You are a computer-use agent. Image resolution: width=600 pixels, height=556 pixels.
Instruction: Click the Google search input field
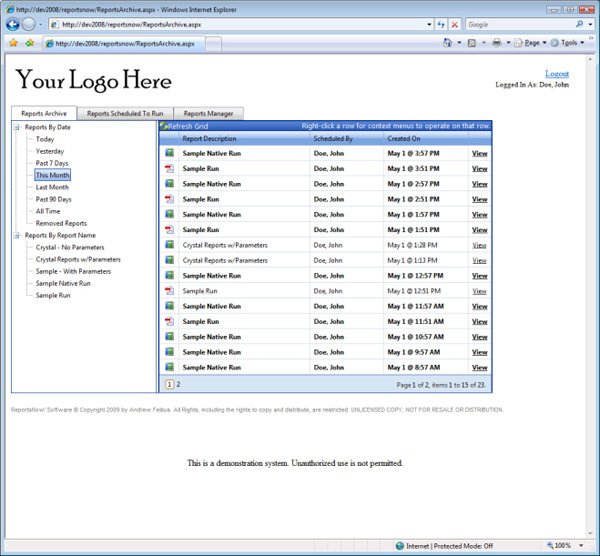tap(520, 24)
